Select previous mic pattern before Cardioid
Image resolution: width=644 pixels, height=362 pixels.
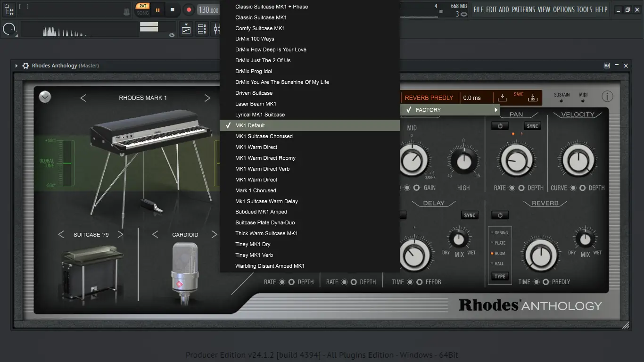(x=155, y=235)
